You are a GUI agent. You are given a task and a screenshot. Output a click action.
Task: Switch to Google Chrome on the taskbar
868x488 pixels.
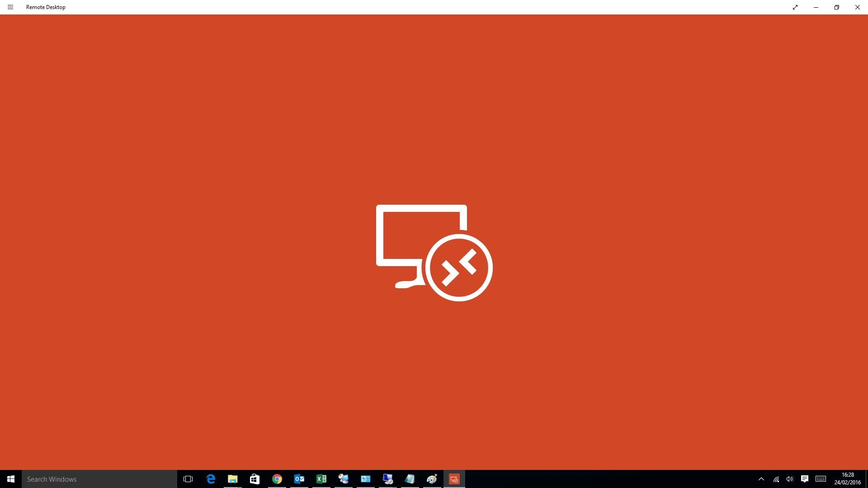coord(277,479)
